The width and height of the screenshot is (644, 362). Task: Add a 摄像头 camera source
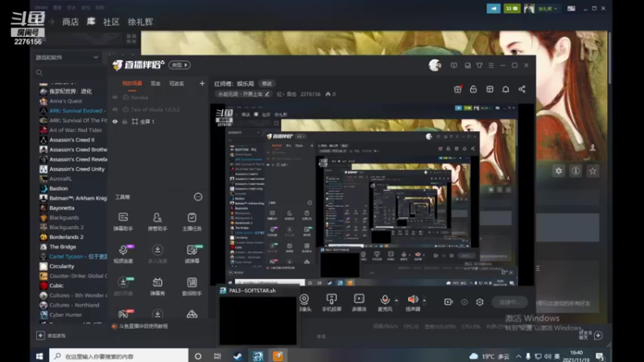[304, 302]
